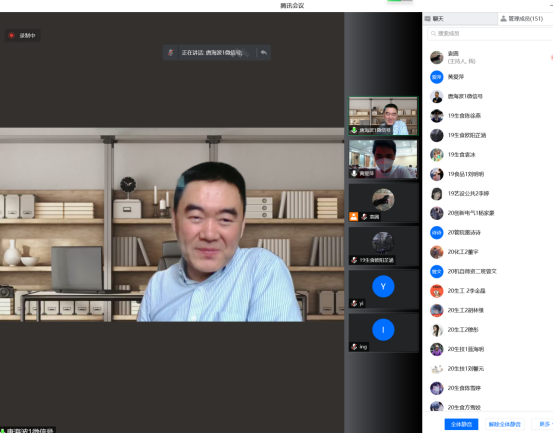
Task: Click the hat-wearing avatar of the first 19生食 member
Action: click(437, 116)
